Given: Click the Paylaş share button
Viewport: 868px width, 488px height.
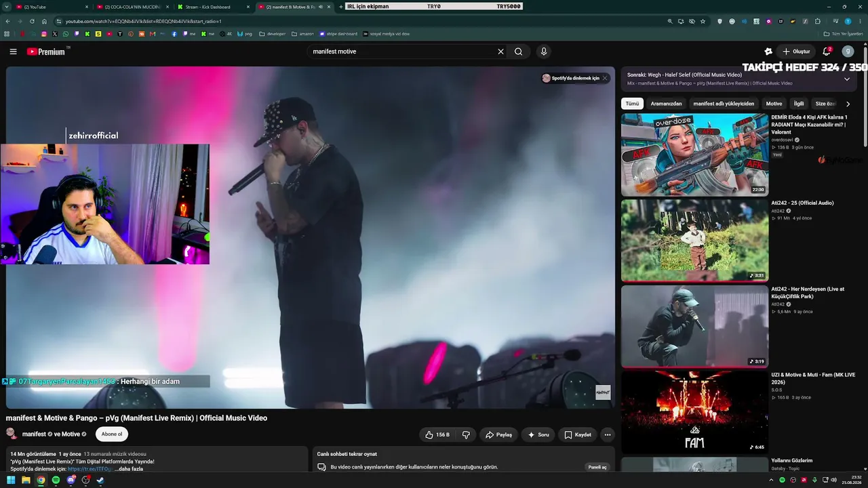Looking at the screenshot, I should pos(498,434).
